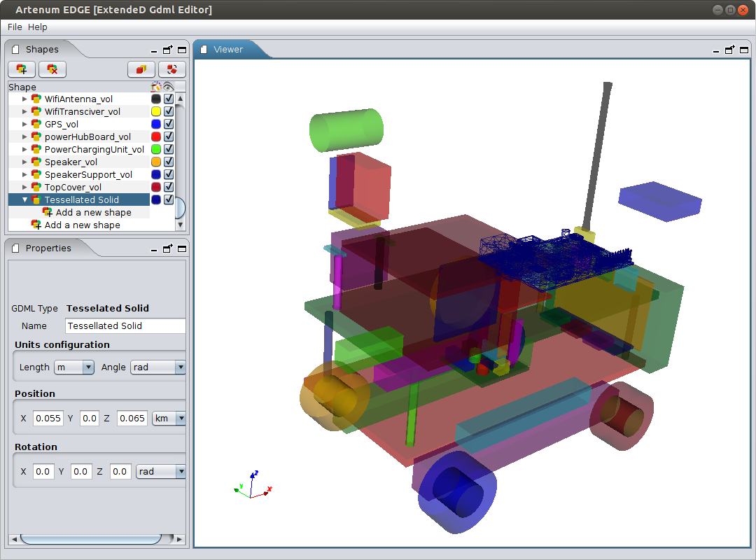
Task: Maximize the Properties panel
Action: pos(182,249)
